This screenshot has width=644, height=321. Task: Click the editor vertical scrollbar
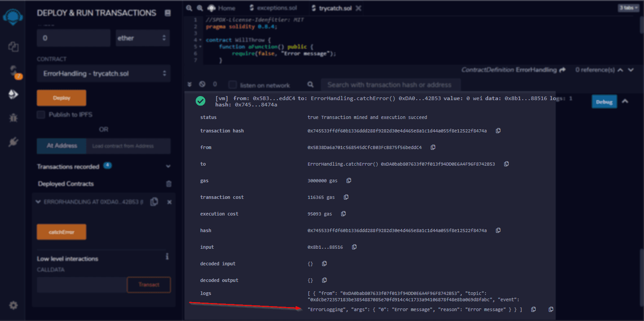click(642, 25)
